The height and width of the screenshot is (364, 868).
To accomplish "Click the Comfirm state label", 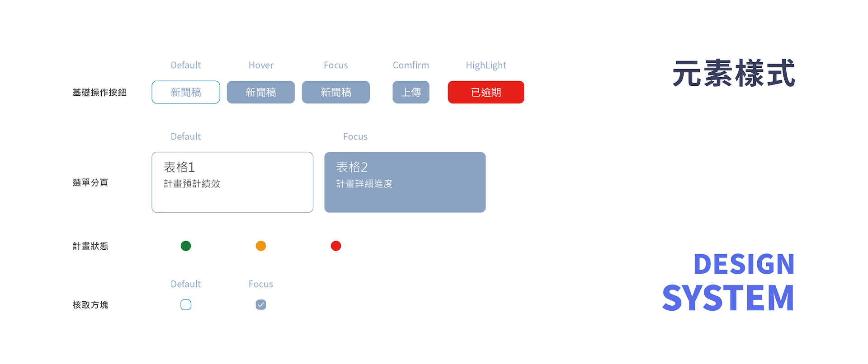I will [410, 65].
